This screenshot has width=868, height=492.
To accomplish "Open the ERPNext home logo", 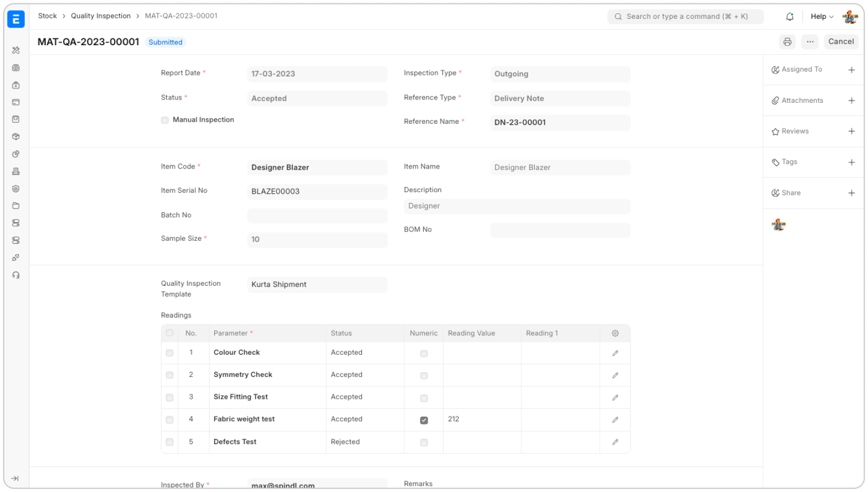I will [16, 19].
